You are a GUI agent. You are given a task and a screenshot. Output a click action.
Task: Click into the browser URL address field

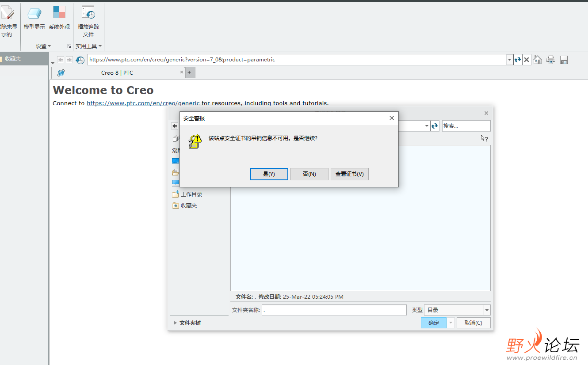[x=297, y=60]
